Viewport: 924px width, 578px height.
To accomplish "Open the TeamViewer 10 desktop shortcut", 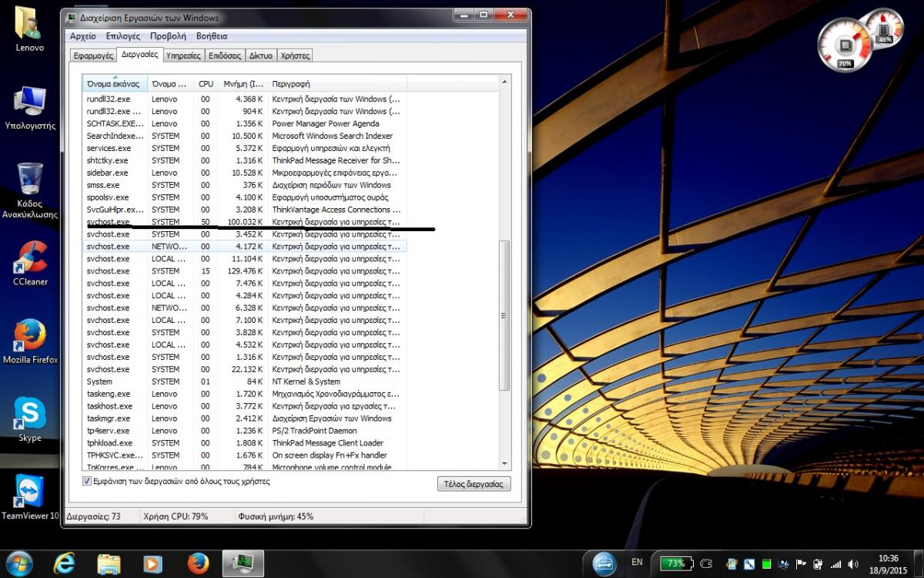I will click(x=30, y=493).
